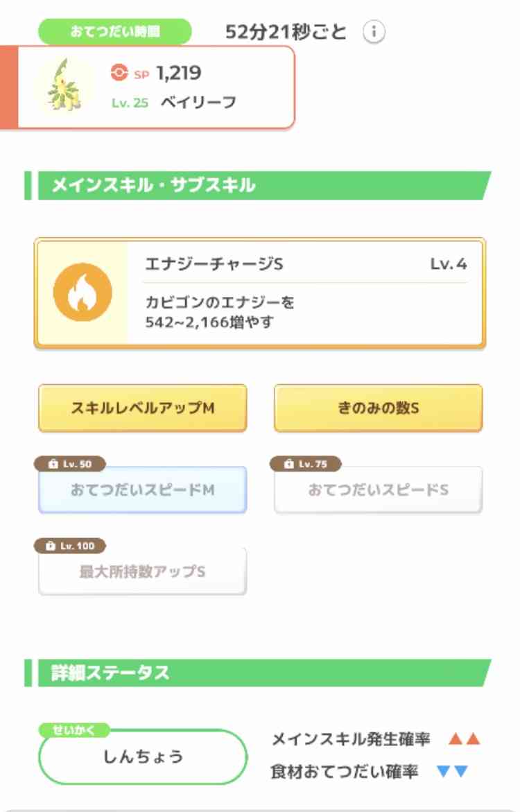Tap the メインスキル・サブスキル section header
The width and height of the screenshot is (520, 812).
[x=257, y=185]
